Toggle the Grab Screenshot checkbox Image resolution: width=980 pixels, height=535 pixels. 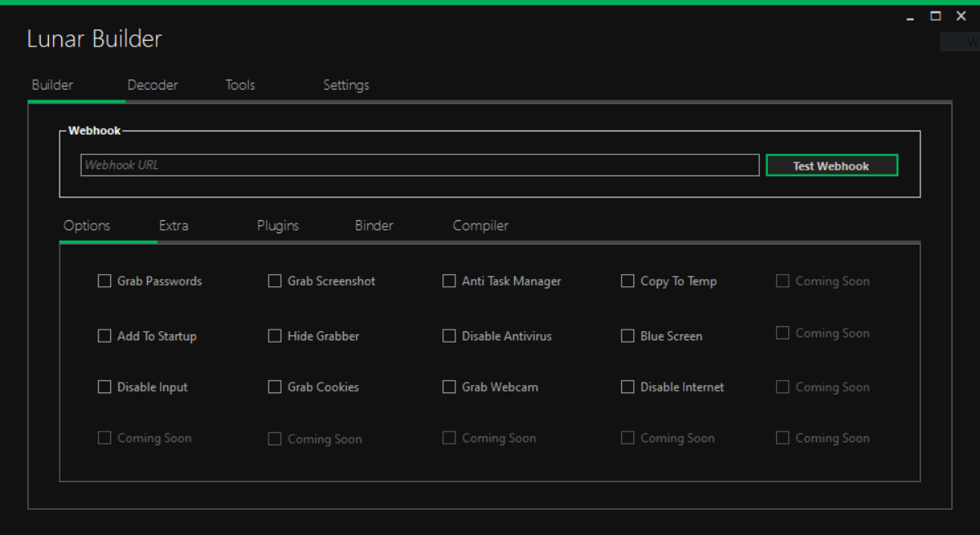coord(275,281)
